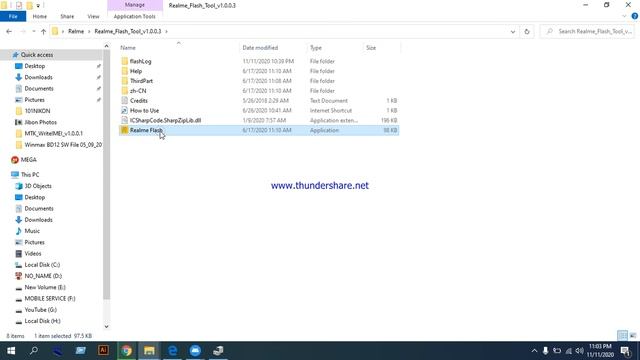Screen dimensions: 640x360
Task: Open the File menu tab
Action: 13,16
